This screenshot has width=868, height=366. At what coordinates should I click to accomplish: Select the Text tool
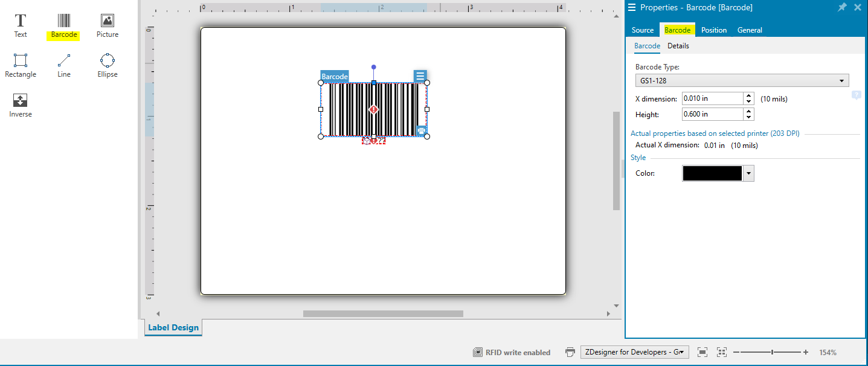point(21,26)
